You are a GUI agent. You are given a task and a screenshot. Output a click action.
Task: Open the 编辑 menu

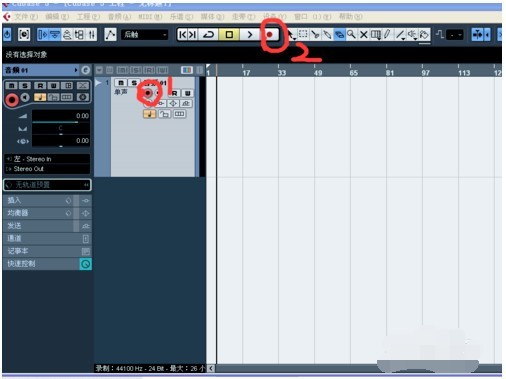pos(57,17)
